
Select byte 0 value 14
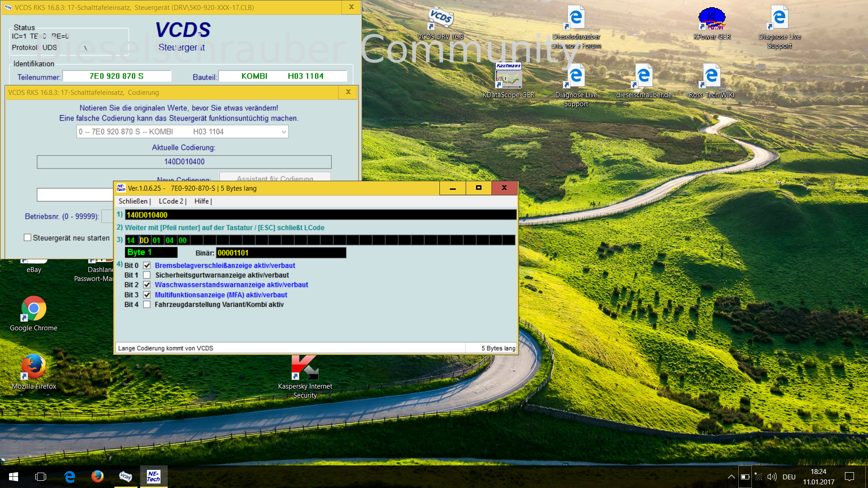[x=131, y=240]
